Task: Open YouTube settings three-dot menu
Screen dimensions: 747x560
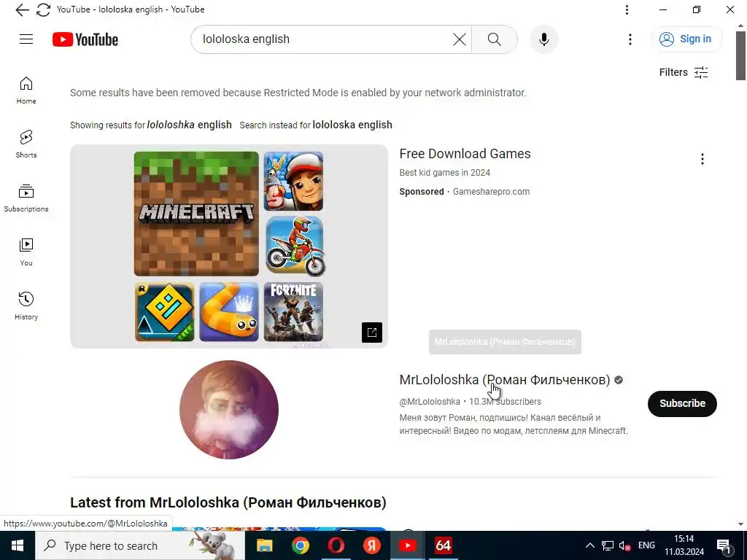Action: pos(630,39)
